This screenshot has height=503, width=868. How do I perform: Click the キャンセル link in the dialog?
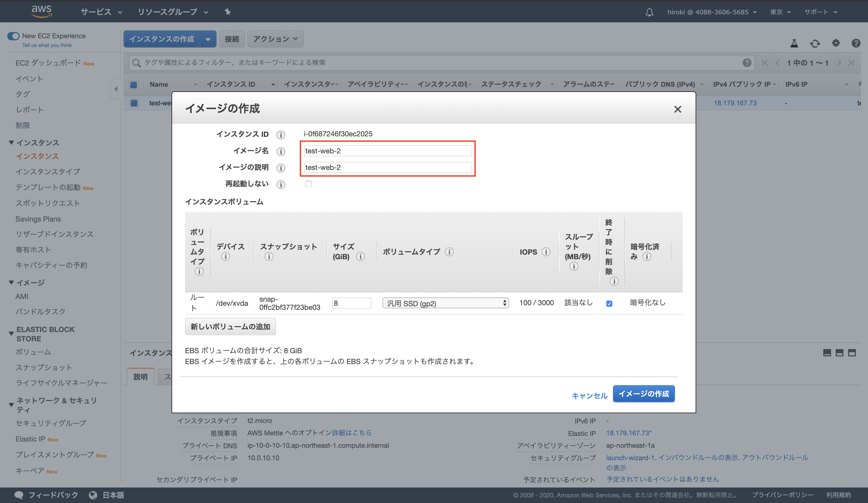[589, 396]
